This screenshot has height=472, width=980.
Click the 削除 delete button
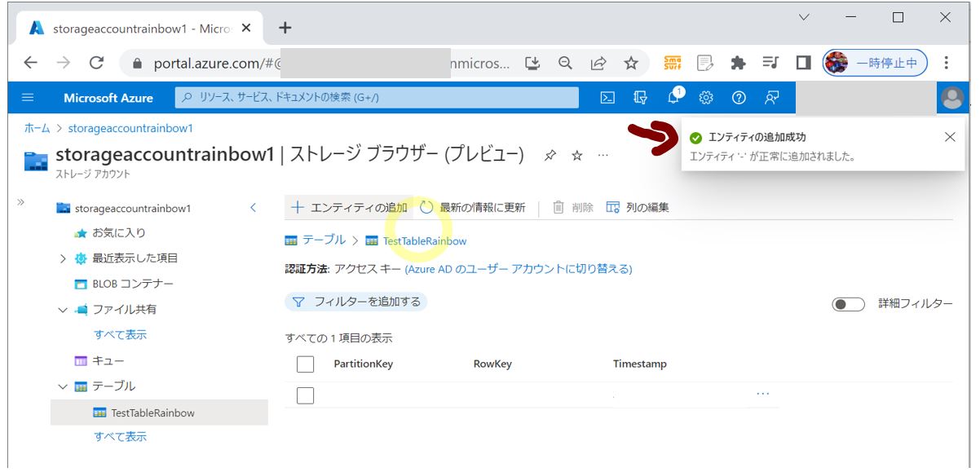573,208
